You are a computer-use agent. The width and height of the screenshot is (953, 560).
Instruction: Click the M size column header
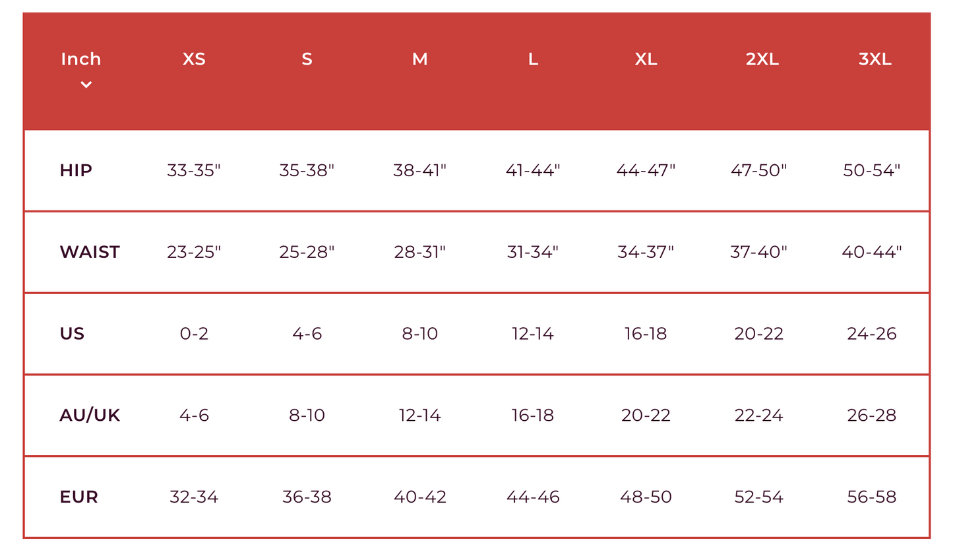point(419,59)
